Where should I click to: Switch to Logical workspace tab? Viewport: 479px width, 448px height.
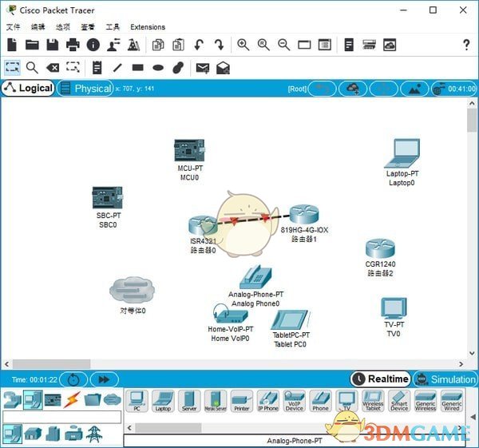coord(28,89)
